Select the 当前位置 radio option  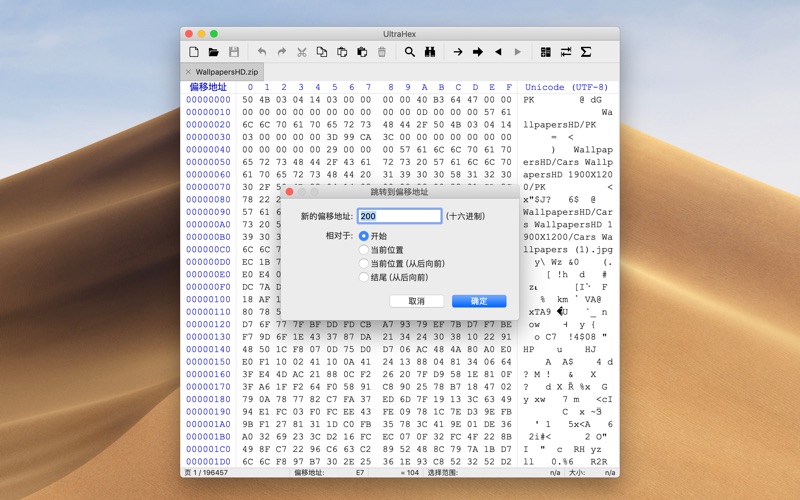tap(363, 250)
